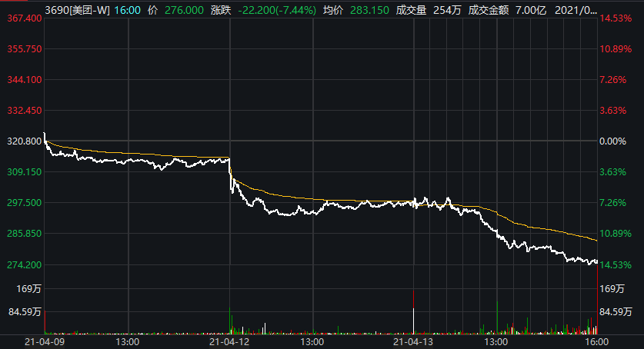Image resolution: width=644 pixels, height=349 pixels.
Task: Click the 320.800 baseline price label
Action: [25, 141]
